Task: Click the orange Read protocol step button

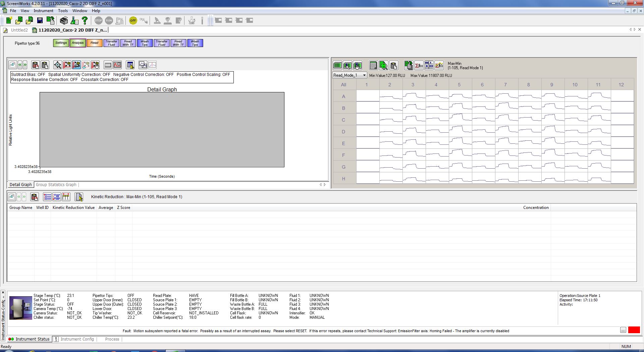Action: click(94, 43)
